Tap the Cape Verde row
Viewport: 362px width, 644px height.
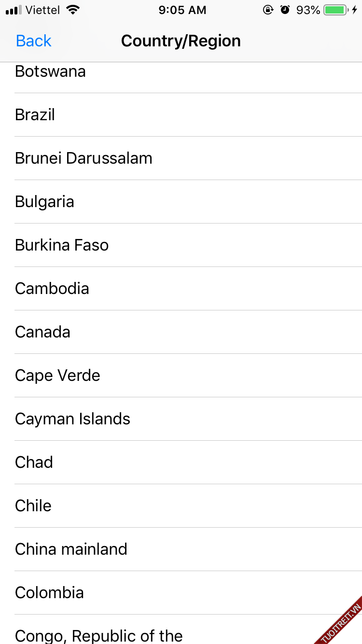[x=57, y=376]
